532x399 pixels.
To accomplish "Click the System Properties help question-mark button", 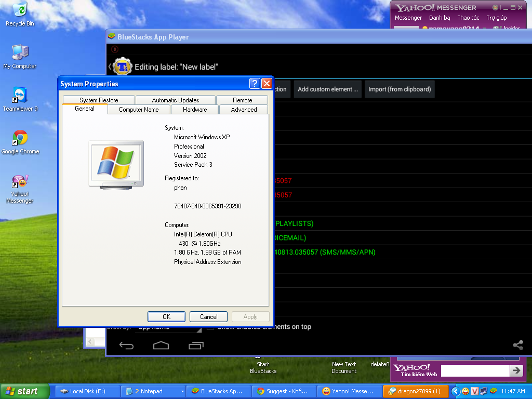I will (255, 84).
